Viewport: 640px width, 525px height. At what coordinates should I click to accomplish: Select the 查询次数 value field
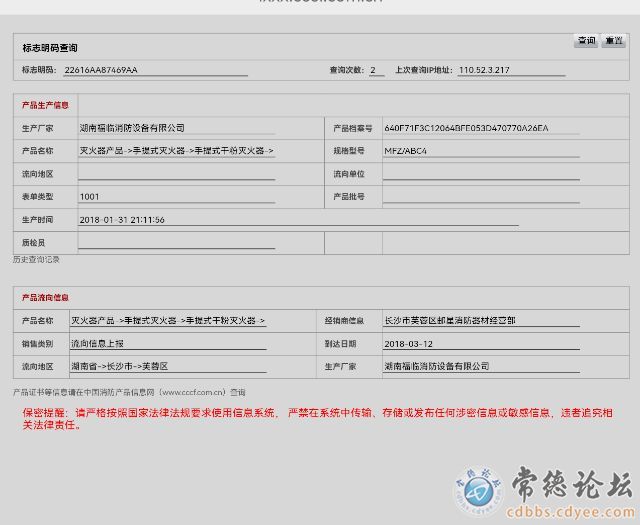coord(376,70)
